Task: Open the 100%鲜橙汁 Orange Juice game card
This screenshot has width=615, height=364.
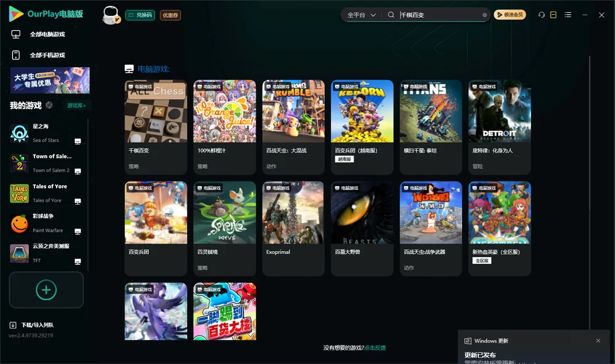Action: (x=224, y=127)
